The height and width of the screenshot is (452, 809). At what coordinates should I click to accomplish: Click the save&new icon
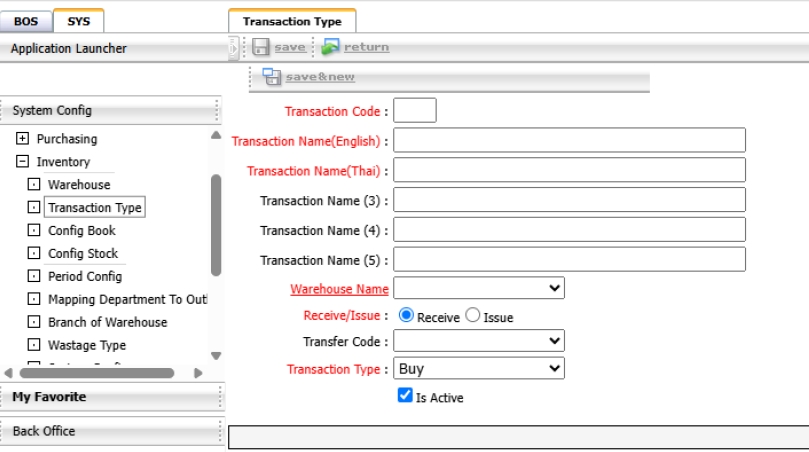coord(272,77)
